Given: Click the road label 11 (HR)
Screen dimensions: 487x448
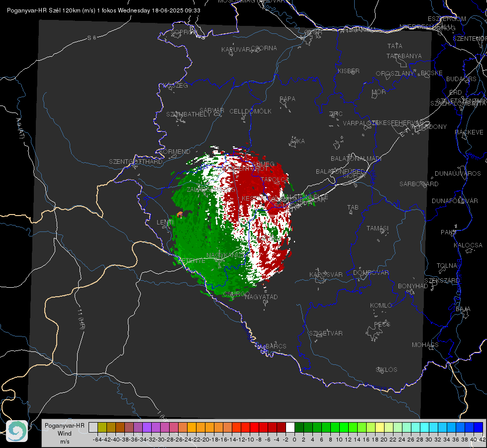Looking at the screenshot, I should 82,319.
